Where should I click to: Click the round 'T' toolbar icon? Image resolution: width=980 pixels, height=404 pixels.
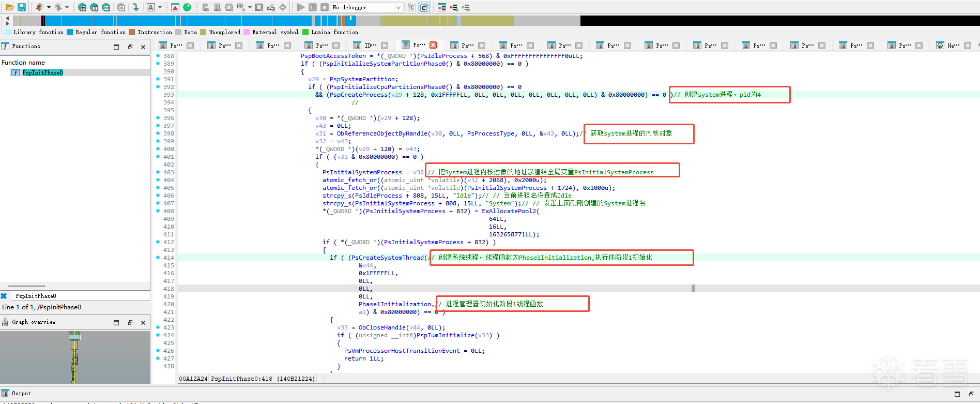[x=94, y=7]
